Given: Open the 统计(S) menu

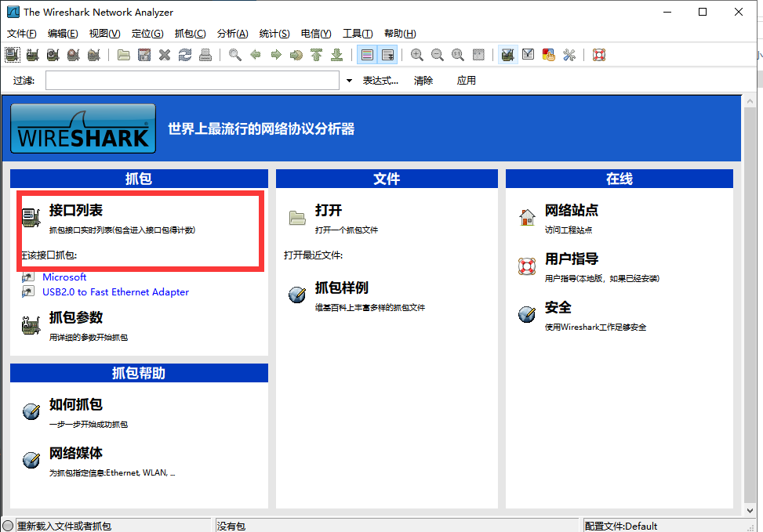Looking at the screenshot, I should click(274, 34).
